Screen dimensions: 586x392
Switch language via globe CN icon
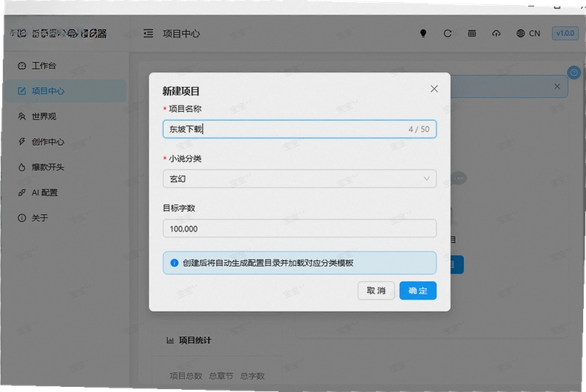click(x=528, y=33)
